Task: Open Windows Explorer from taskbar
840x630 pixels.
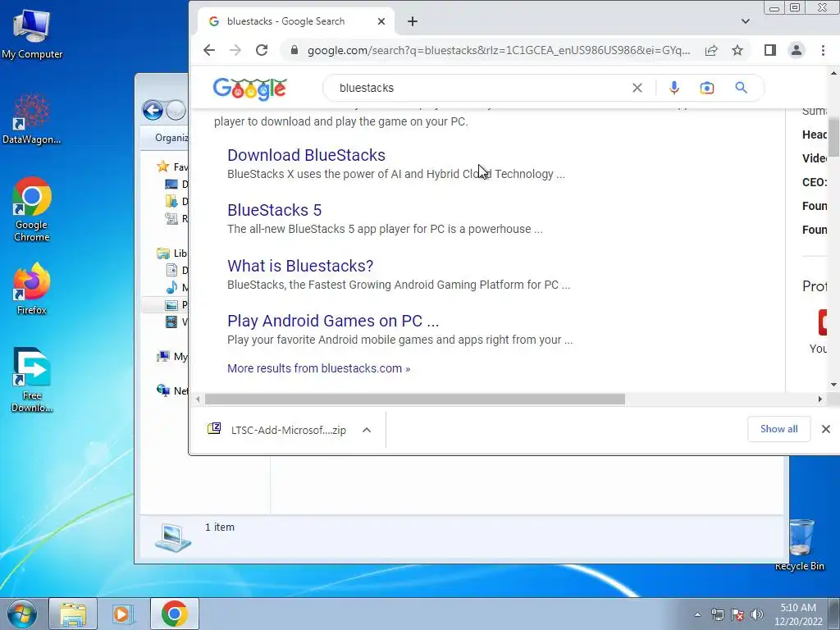Action: pyautogui.click(x=73, y=614)
